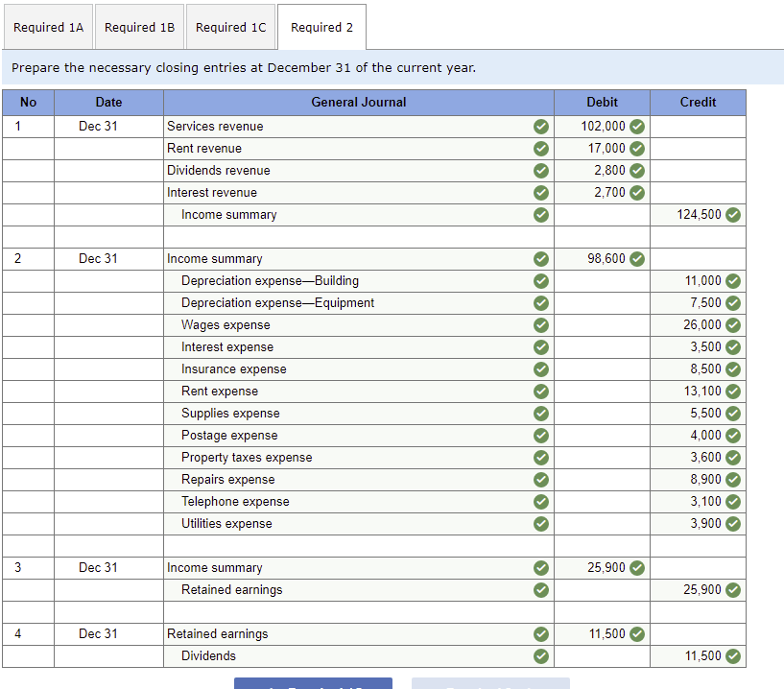Click the checkmark next to the Dividends account
784x689 pixels.
(541, 656)
